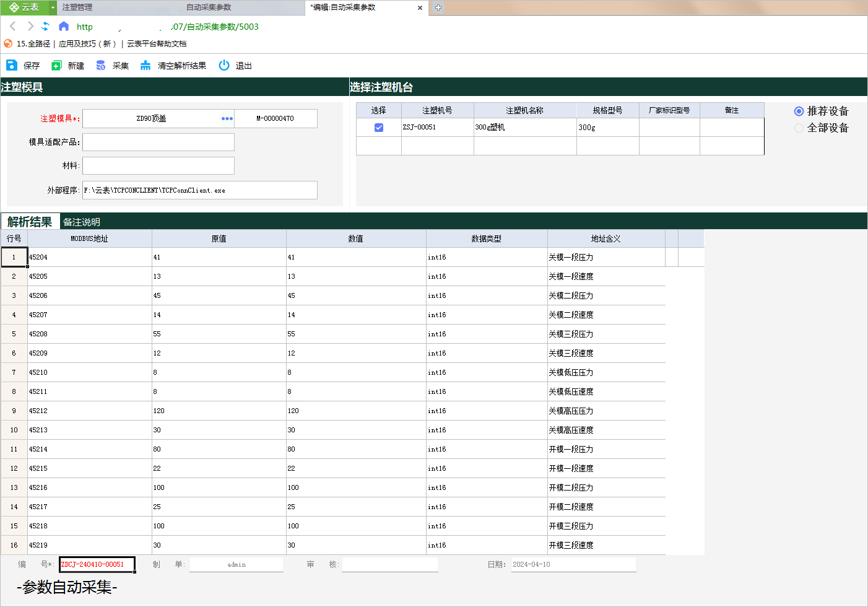This screenshot has width=868, height=607.
Task: Click the MODBUS address cell 45204
Action: pos(89,257)
